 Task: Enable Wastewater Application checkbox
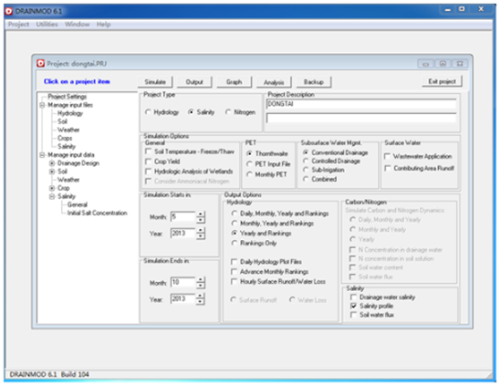(x=387, y=156)
